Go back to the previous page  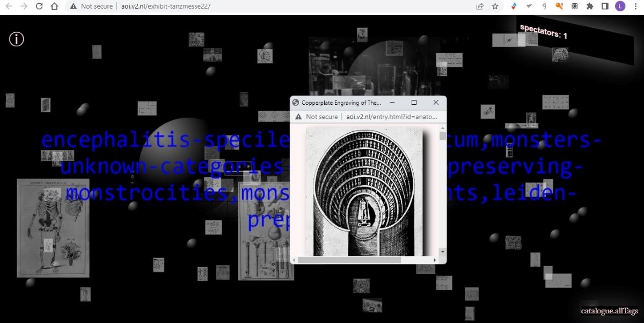(x=9, y=6)
